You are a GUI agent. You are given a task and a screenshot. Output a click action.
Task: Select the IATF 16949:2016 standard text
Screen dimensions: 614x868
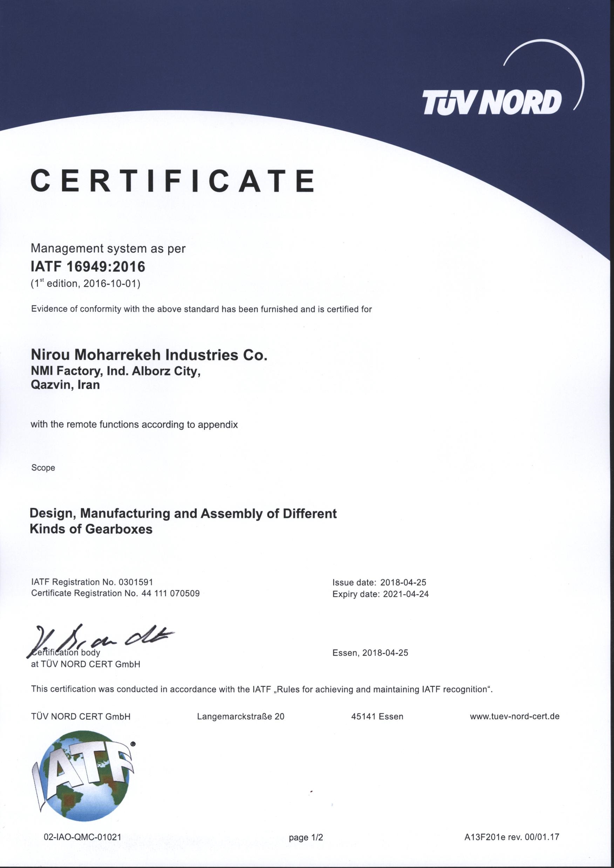coord(88,267)
